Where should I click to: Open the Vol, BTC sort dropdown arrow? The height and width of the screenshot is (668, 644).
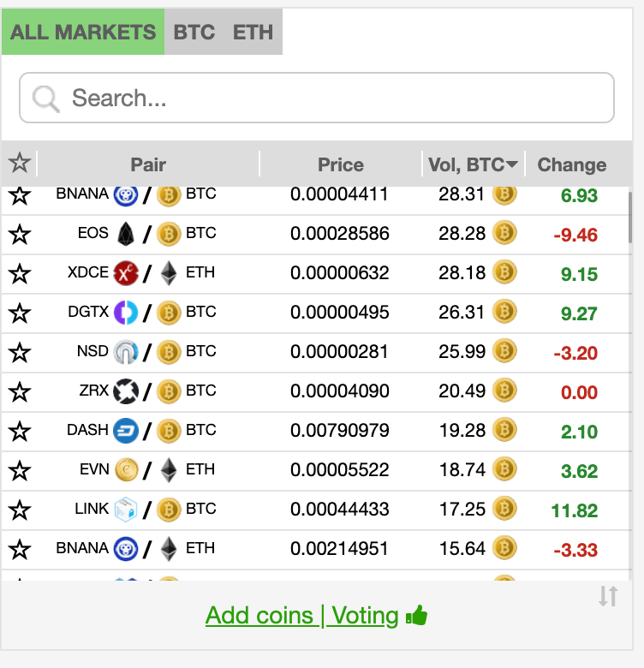click(511, 164)
